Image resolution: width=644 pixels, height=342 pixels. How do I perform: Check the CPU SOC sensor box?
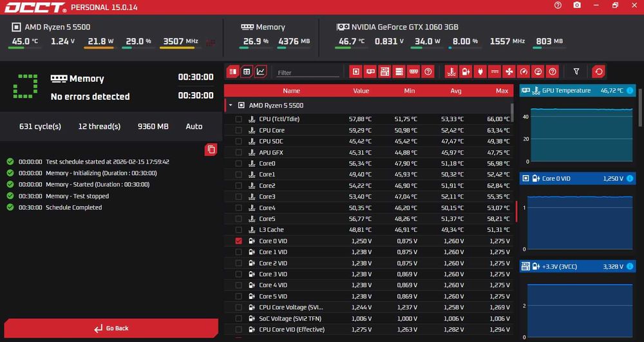[x=239, y=141]
